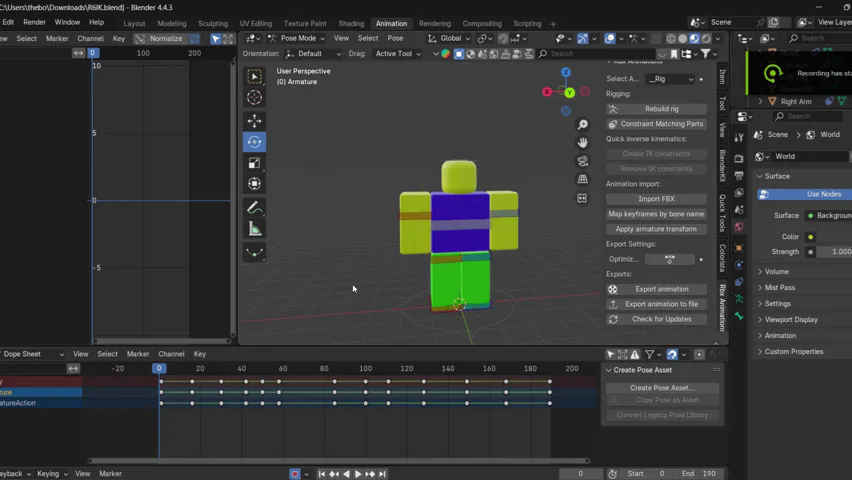Image resolution: width=852 pixels, height=480 pixels.
Task: Open the Orientation Default dropdown
Action: pos(314,54)
